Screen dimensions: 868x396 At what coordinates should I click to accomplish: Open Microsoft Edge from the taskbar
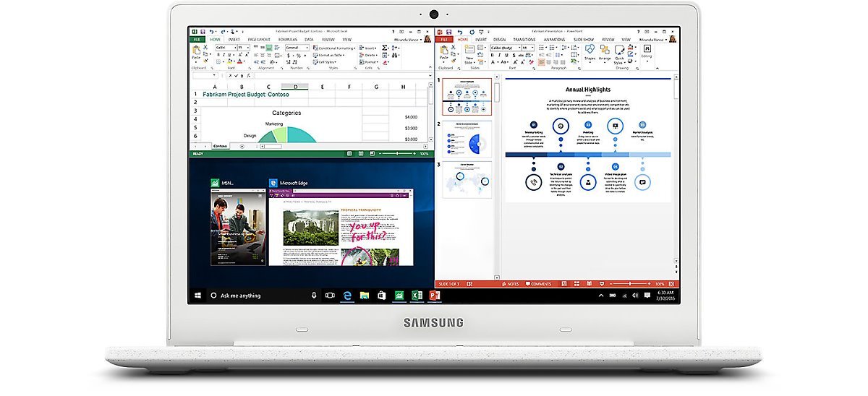pyautogui.click(x=348, y=296)
